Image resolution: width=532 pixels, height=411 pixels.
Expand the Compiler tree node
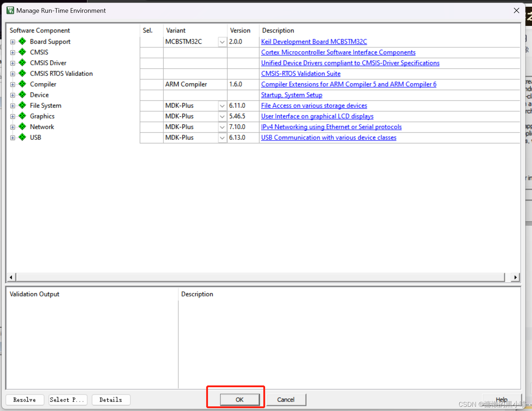13,84
